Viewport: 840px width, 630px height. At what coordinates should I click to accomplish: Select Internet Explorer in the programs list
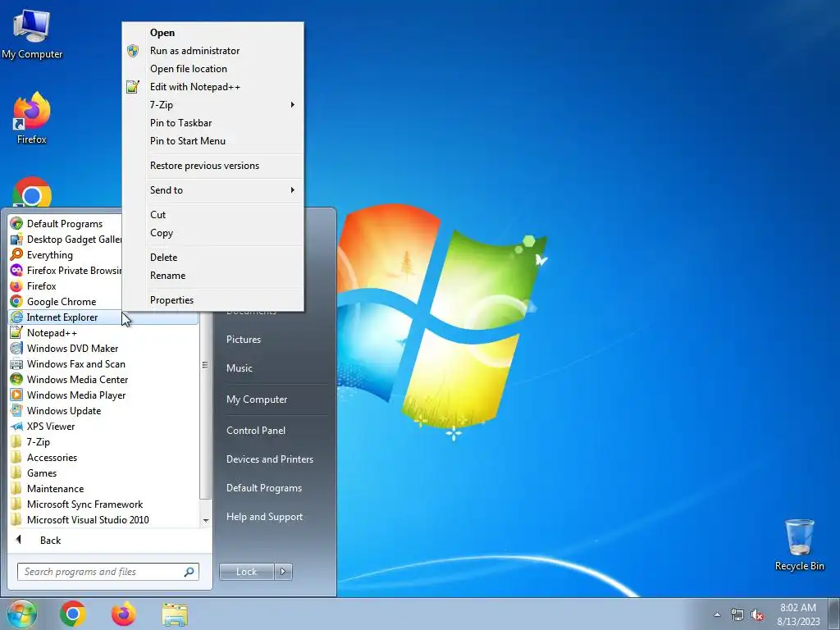[x=103, y=317]
